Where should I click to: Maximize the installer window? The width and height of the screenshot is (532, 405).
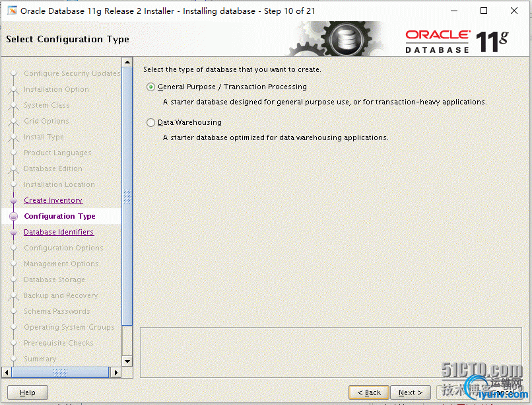click(484, 11)
